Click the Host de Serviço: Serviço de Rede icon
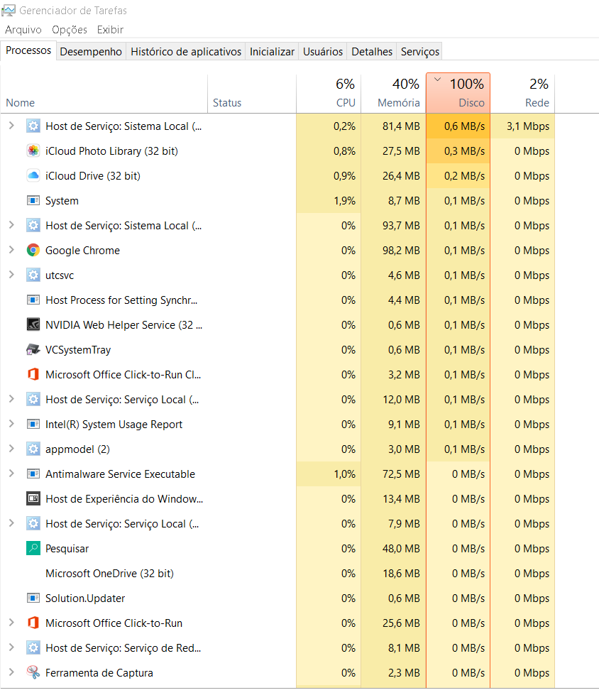This screenshot has height=700, width=599. [33, 647]
